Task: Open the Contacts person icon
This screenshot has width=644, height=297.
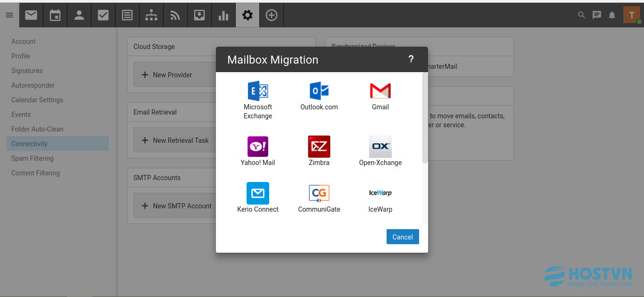Action: point(79,15)
